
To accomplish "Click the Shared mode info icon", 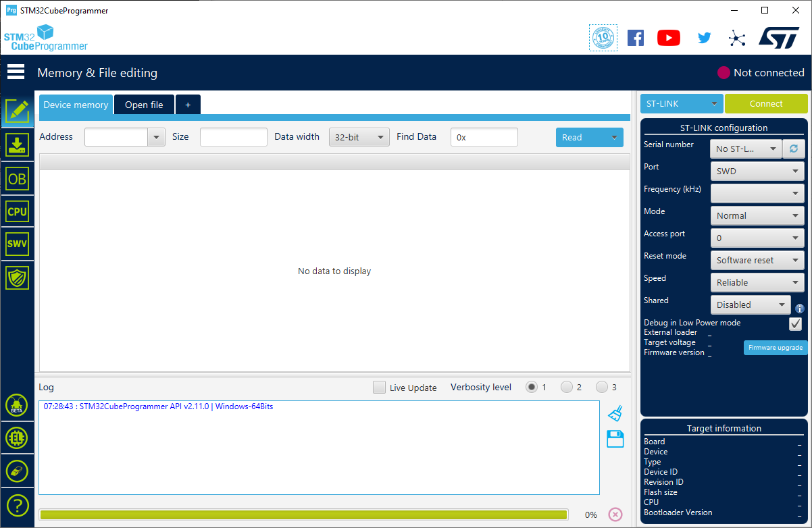I will (x=800, y=309).
